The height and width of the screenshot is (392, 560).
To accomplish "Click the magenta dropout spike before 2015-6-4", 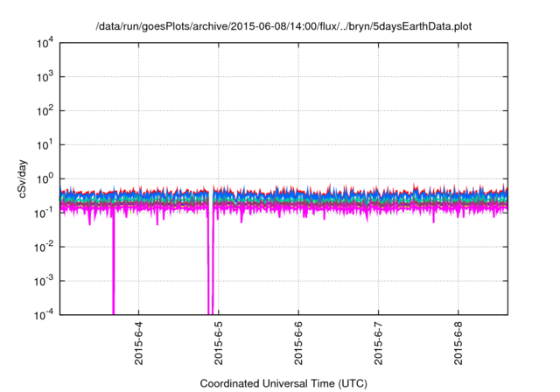I will (114, 264).
